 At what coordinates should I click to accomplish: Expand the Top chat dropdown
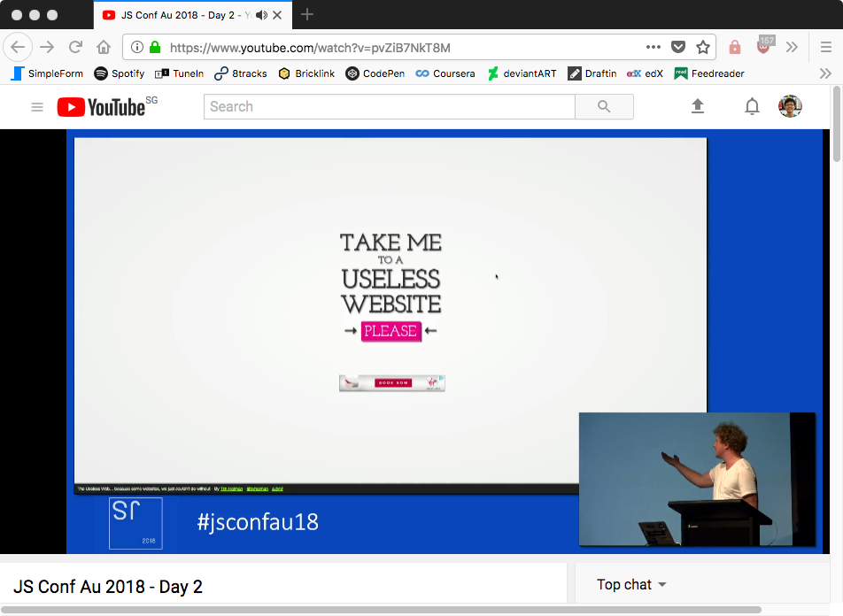tap(631, 584)
